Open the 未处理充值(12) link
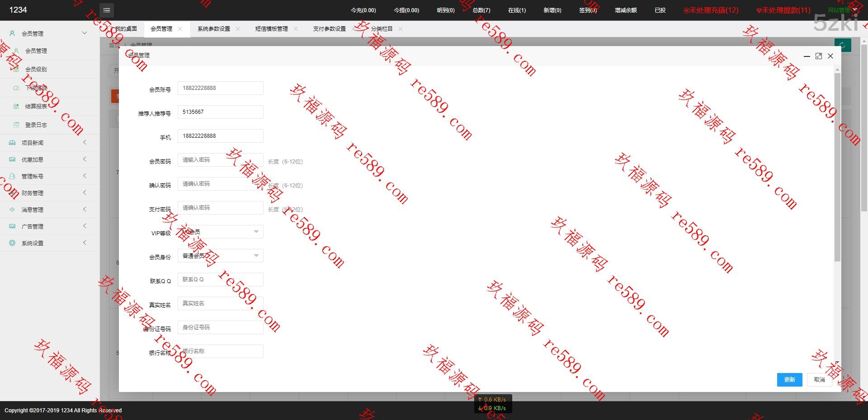 coord(711,10)
